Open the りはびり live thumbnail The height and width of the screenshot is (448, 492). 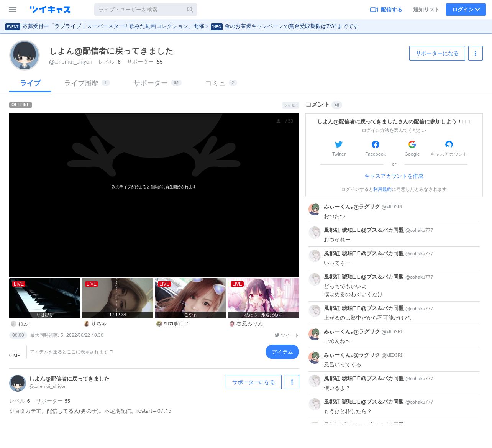(45, 298)
